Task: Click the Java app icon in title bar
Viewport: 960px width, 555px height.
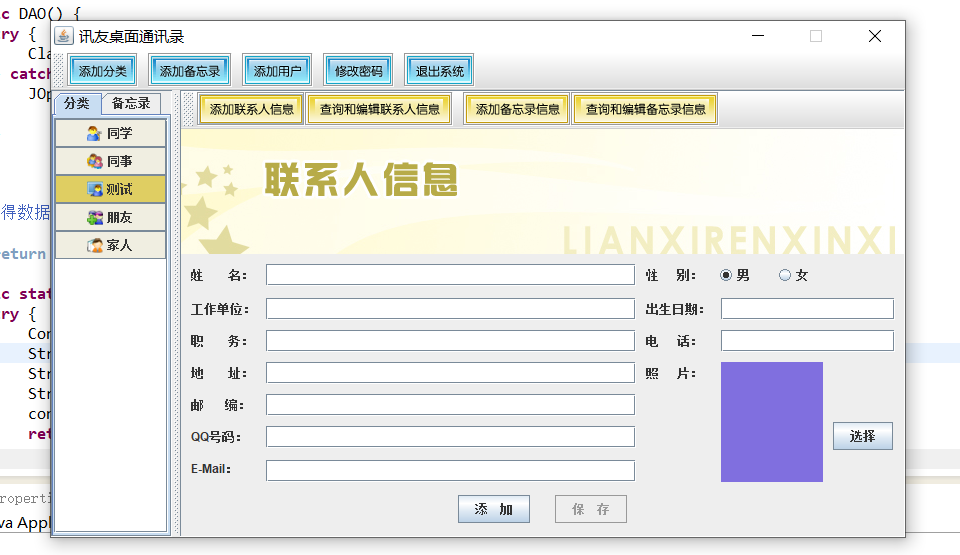Action: (x=65, y=36)
